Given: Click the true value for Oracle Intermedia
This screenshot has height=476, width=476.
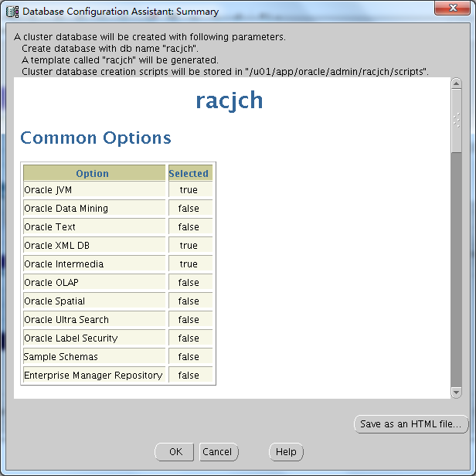Looking at the screenshot, I should pyautogui.click(x=190, y=264).
